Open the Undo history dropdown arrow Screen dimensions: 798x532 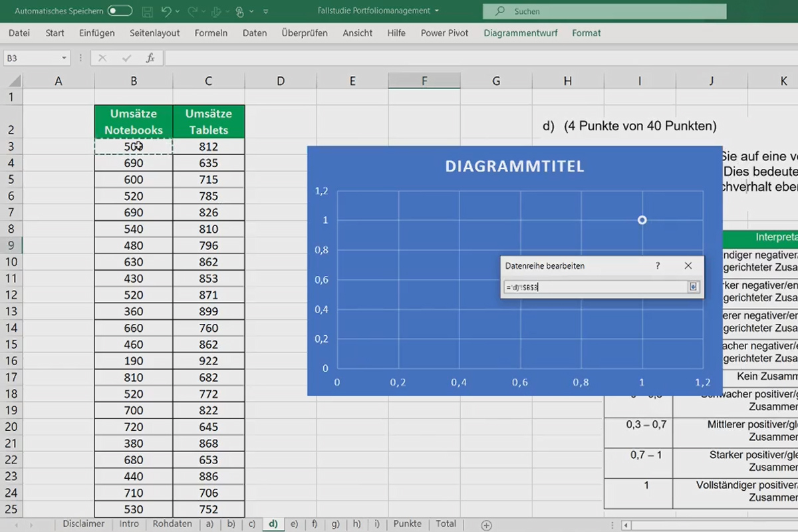(x=178, y=11)
